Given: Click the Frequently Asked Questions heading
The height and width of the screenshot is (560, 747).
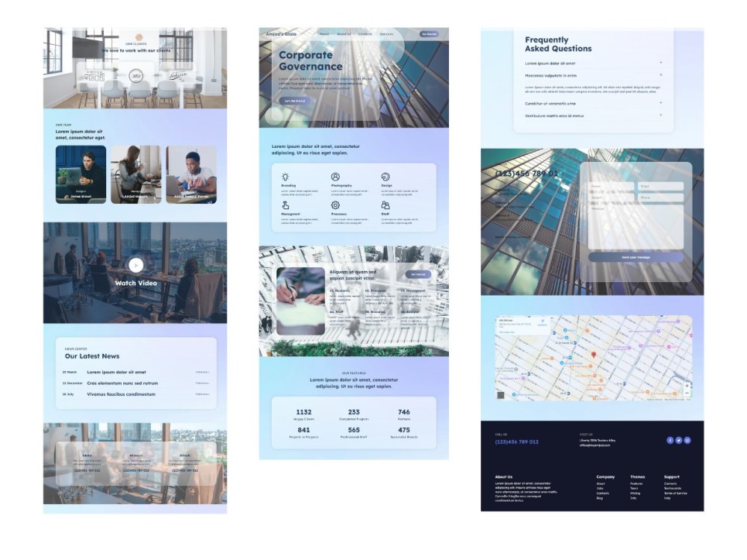Looking at the screenshot, I should (x=558, y=44).
